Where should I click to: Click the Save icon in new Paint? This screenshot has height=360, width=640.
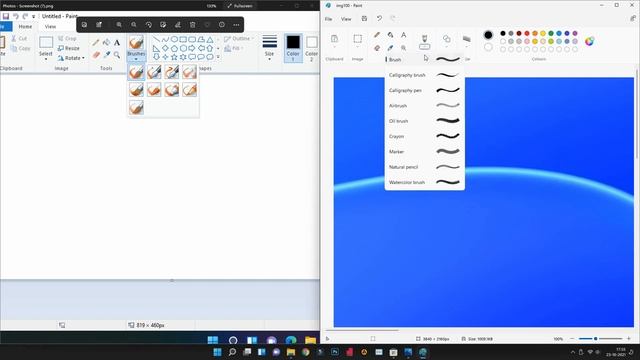[x=364, y=19]
